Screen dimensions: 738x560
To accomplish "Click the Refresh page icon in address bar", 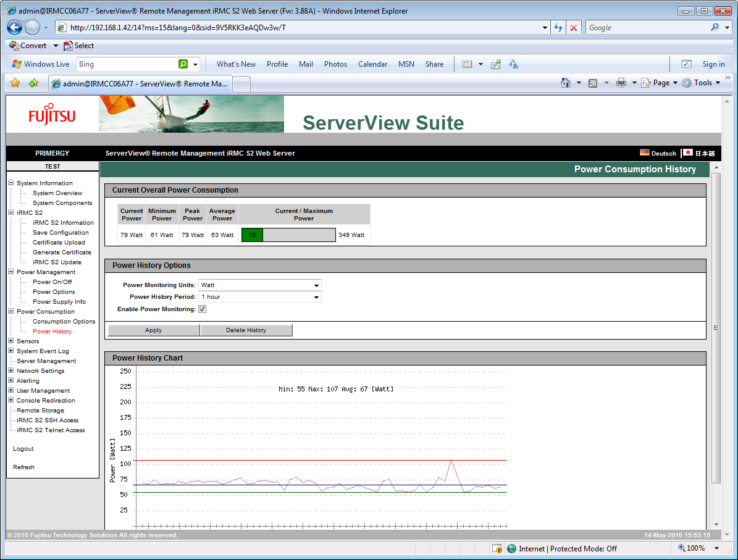I will (558, 28).
